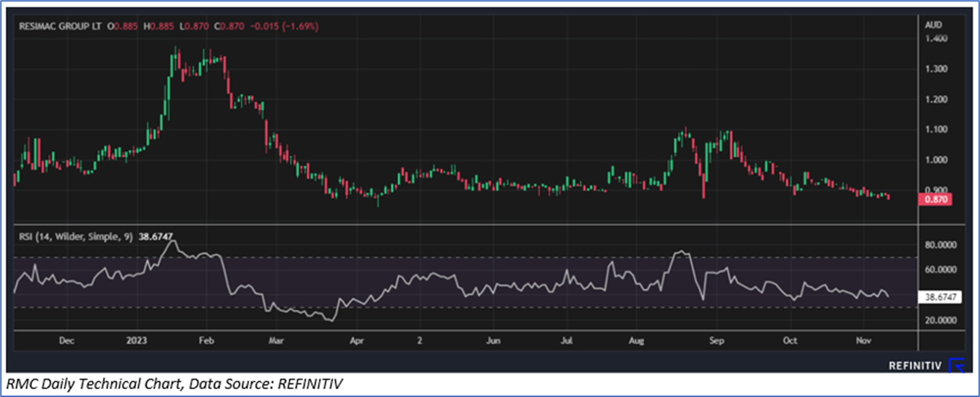Click the 1.000 price axis label
The image size is (980, 397).
pyautogui.click(x=937, y=160)
